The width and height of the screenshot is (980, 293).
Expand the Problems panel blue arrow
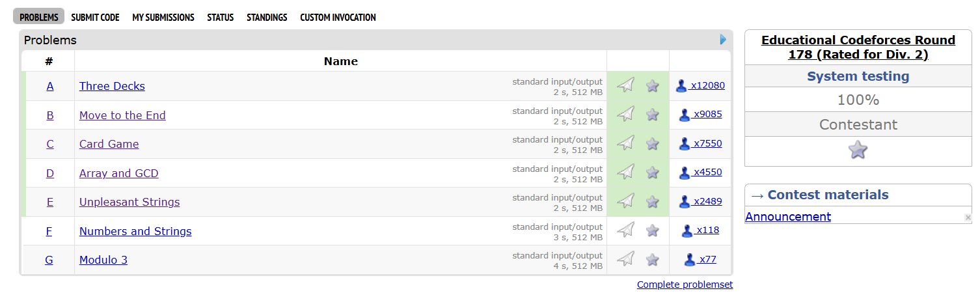coord(723,40)
